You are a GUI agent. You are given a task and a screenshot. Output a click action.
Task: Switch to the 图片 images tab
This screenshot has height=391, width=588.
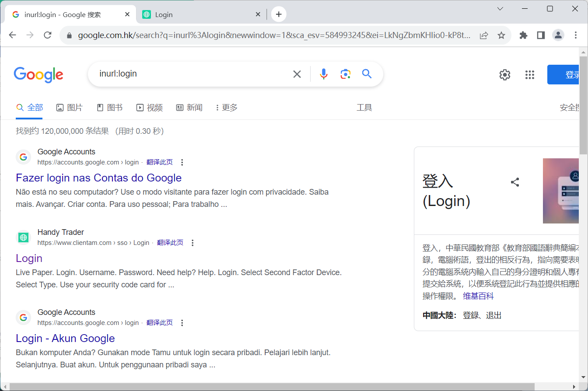(x=70, y=108)
